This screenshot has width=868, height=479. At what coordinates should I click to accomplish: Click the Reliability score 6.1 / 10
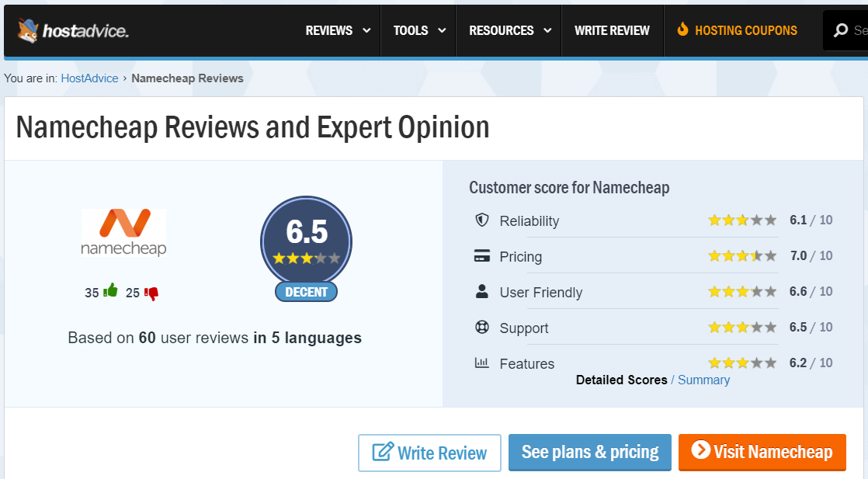coord(811,220)
